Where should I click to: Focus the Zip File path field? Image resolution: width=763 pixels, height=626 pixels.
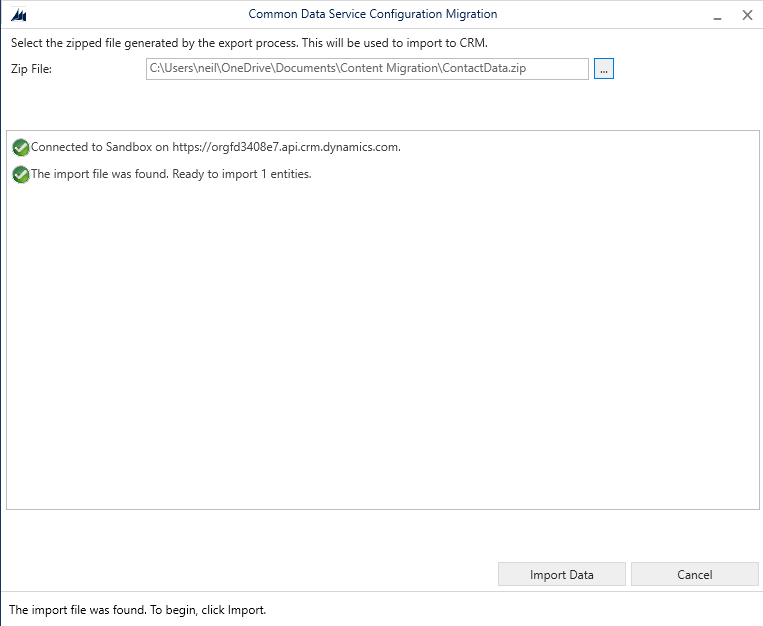(366, 69)
